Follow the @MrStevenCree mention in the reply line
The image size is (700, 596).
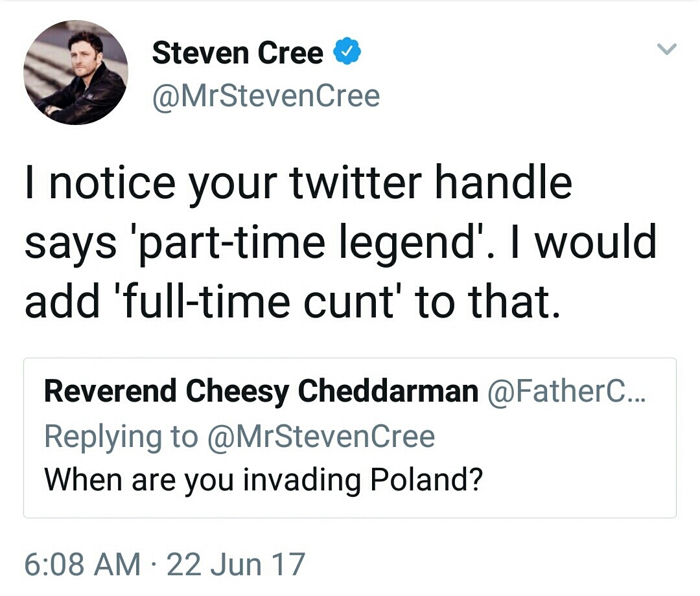[321, 436]
